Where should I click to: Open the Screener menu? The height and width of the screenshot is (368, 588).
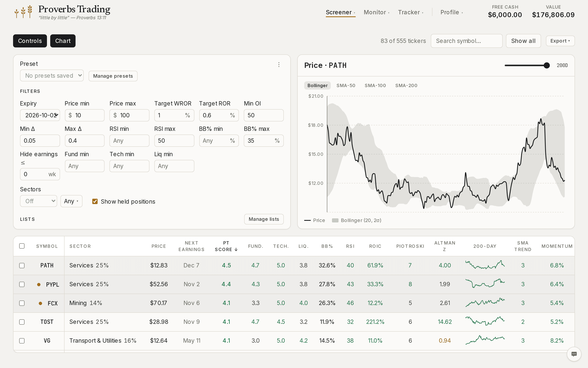pos(340,12)
